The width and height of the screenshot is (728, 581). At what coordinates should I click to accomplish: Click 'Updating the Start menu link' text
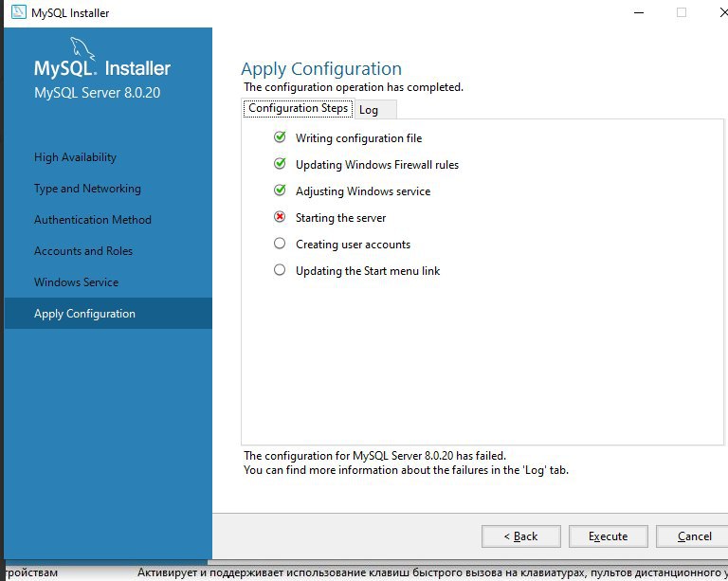click(x=368, y=270)
